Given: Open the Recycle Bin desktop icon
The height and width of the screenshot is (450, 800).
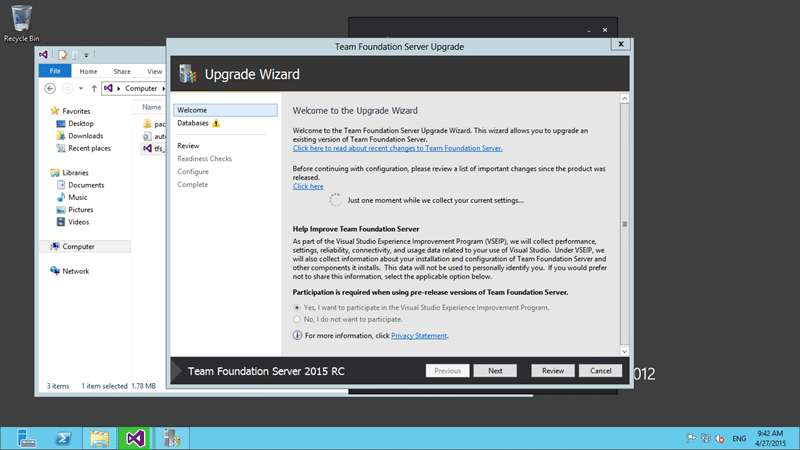Looking at the screenshot, I should (x=21, y=24).
